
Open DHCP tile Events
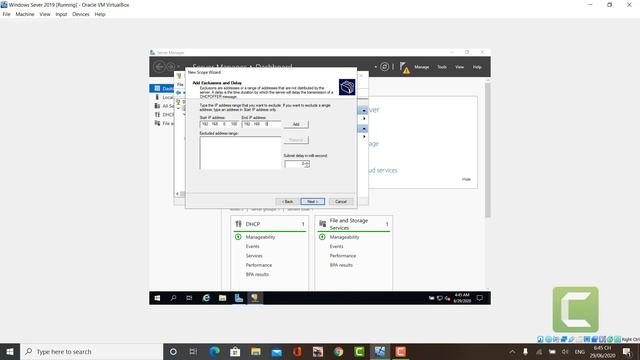click(x=253, y=247)
